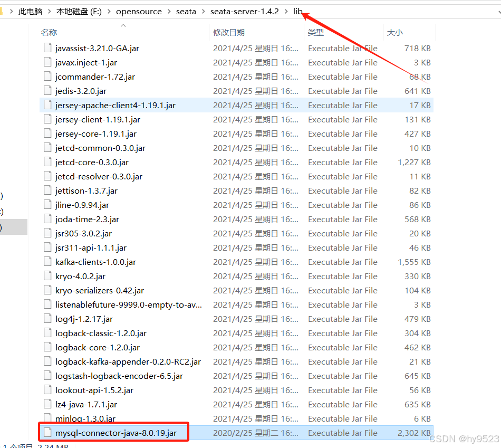The height and width of the screenshot is (448, 501).
Task: Click the lib folder breadcrumb
Action: (x=298, y=12)
